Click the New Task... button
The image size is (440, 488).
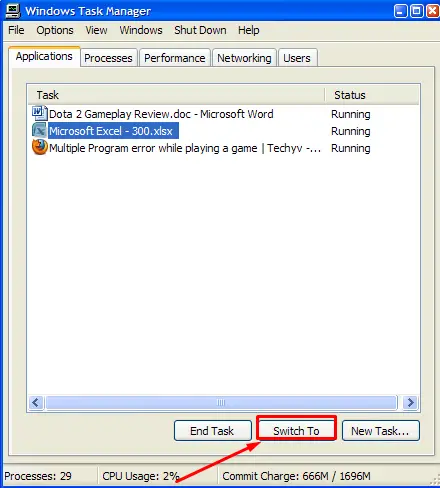(x=380, y=431)
